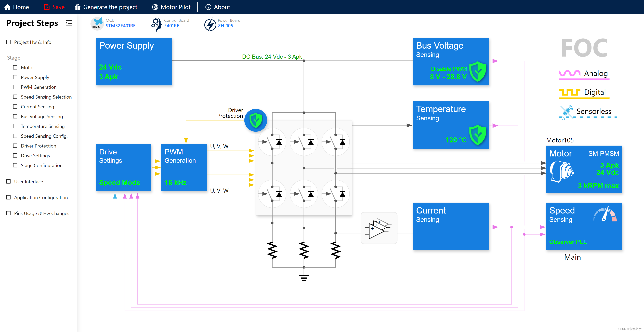This screenshot has width=644, height=332.
Task: Tick the PWM Generation checkbox
Action: pos(15,87)
